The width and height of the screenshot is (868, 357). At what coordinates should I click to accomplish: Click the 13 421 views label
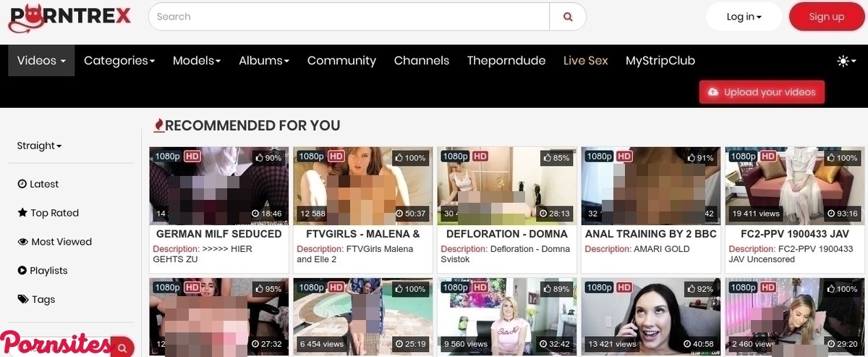[612, 344]
